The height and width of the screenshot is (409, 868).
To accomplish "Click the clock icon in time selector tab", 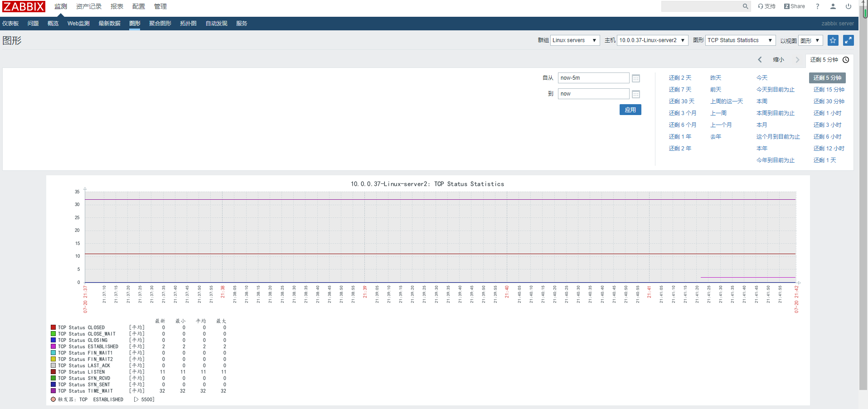I will (x=846, y=60).
